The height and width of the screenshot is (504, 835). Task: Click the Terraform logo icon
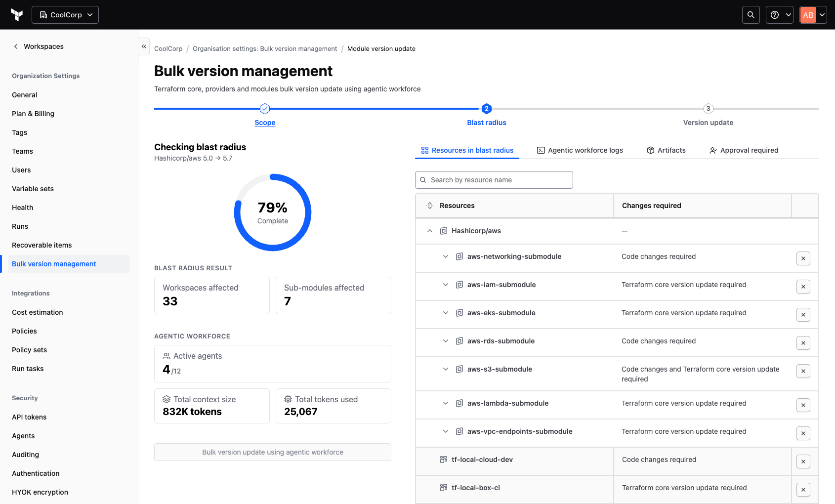(x=17, y=15)
